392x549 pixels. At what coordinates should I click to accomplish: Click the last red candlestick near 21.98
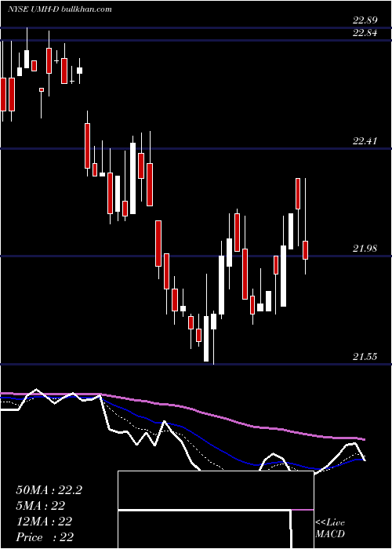(305, 250)
